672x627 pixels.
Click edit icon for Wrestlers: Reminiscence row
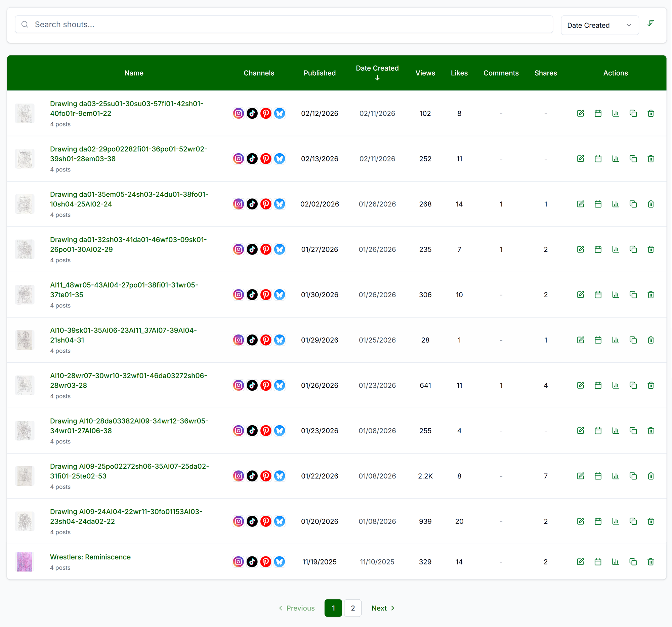point(580,562)
